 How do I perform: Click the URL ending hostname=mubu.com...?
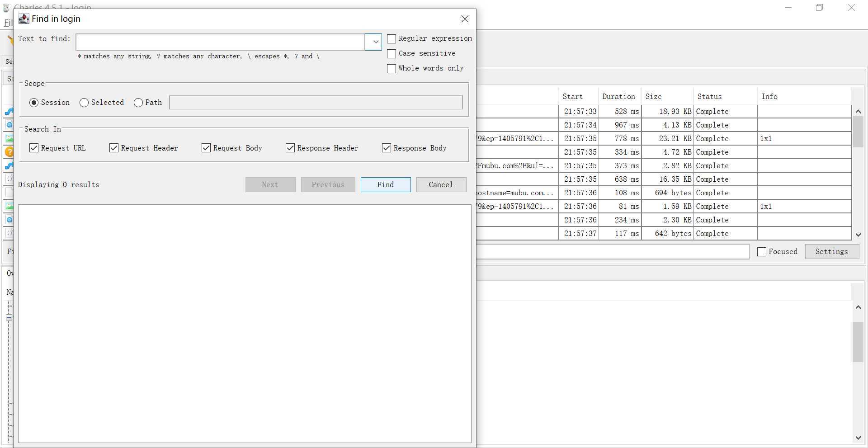[x=515, y=193]
